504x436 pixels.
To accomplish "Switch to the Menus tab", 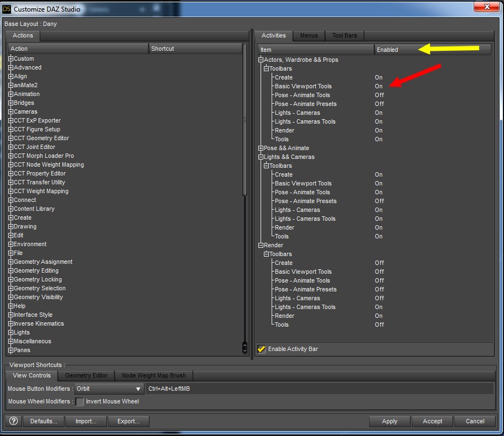I will [x=309, y=36].
